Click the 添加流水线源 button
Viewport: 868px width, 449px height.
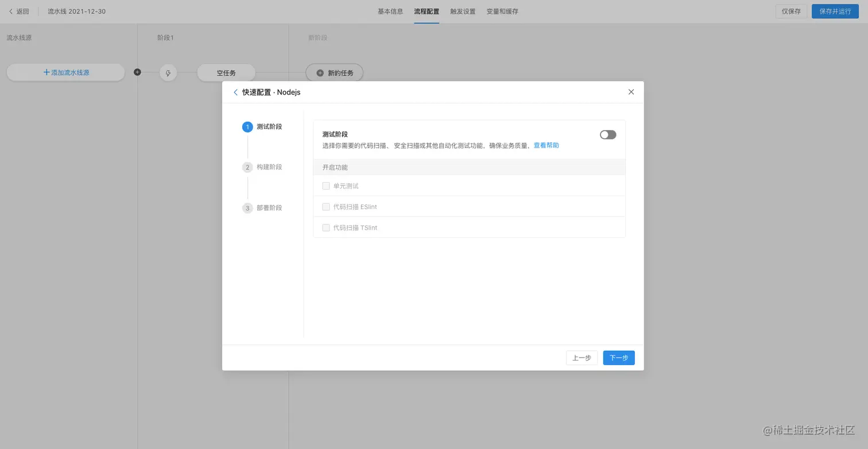[x=65, y=73]
